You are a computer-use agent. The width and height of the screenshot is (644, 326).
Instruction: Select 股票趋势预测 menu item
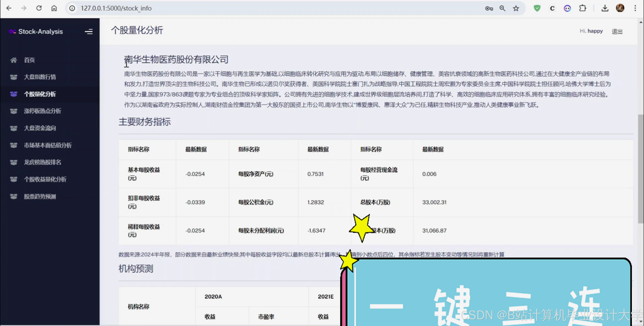pyautogui.click(x=40, y=196)
